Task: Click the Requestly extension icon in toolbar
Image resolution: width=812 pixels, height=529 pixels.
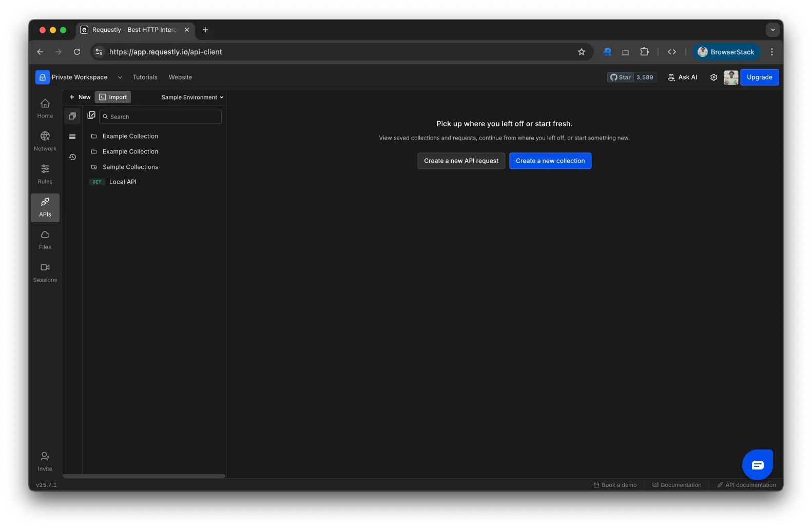Action: 607,52
